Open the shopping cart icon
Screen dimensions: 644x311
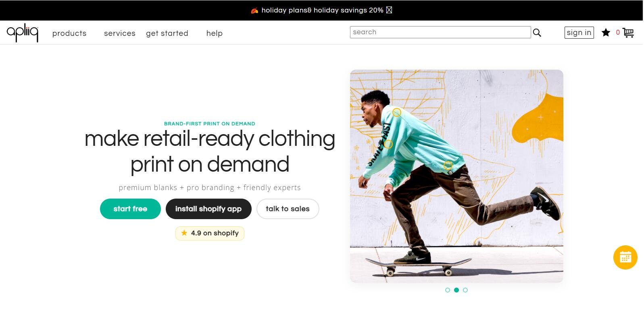[628, 33]
